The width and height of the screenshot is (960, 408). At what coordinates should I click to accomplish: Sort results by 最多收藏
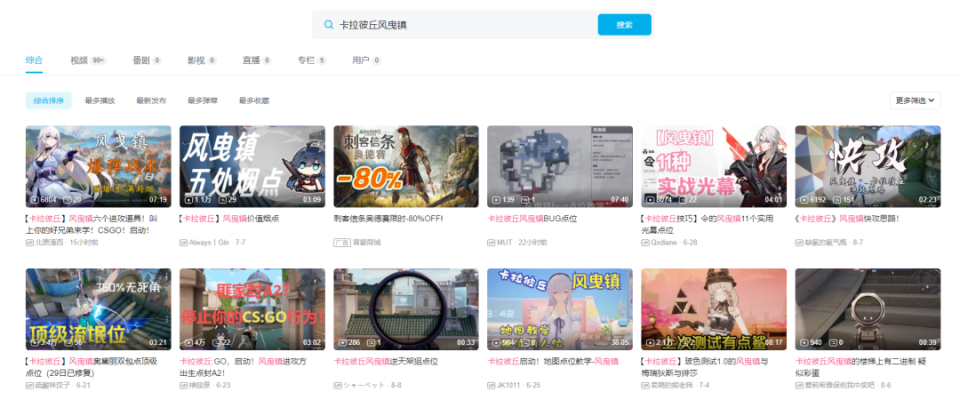(x=254, y=100)
